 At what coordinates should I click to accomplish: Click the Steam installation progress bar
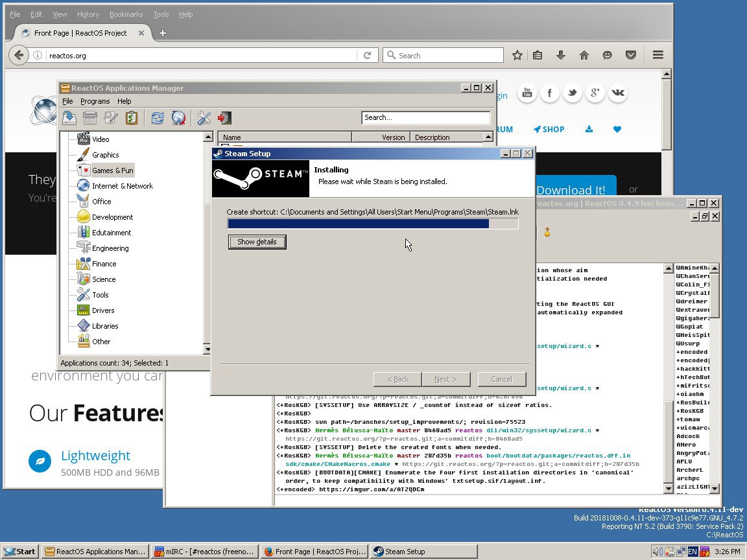pyautogui.click(x=373, y=224)
